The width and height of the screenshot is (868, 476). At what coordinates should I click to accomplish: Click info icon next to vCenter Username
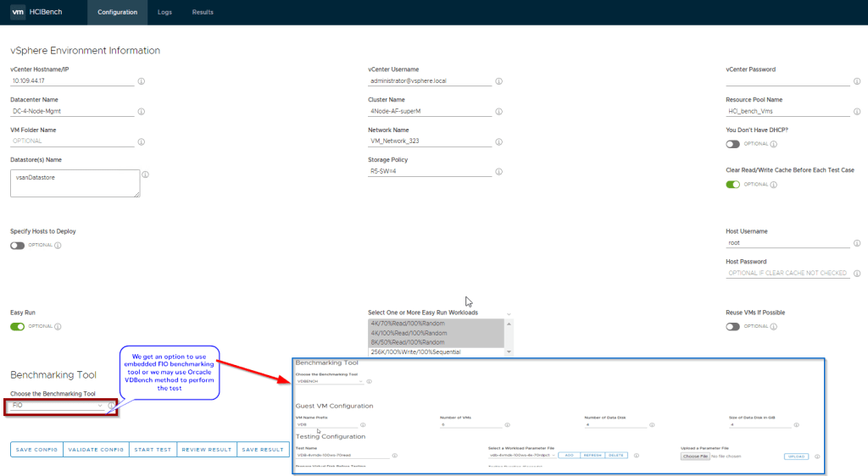coord(498,82)
